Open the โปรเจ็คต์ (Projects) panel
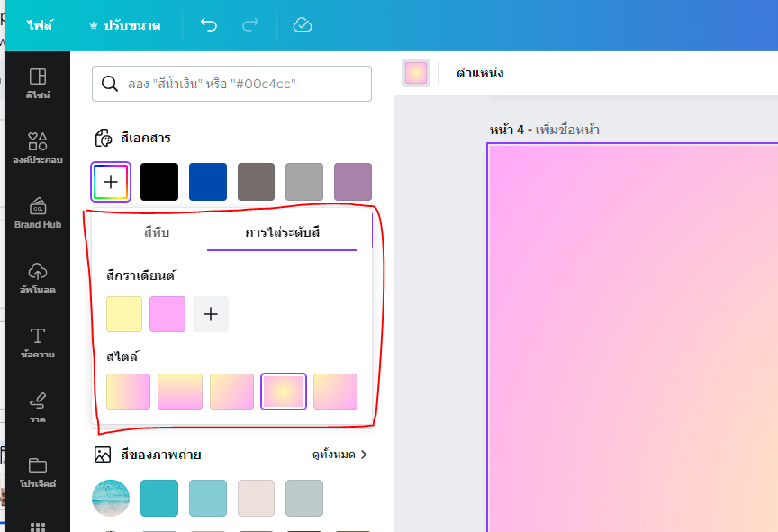The height and width of the screenshot is (532, 778). click(x=38, y=473)
